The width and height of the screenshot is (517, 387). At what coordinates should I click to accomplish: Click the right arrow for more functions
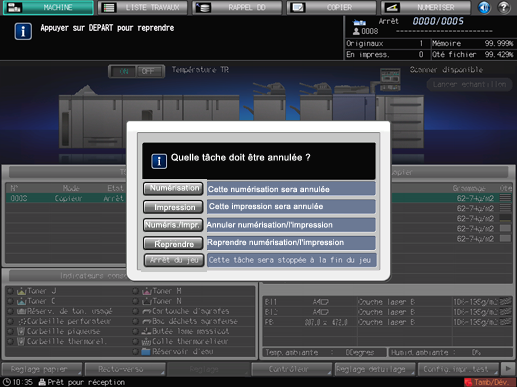tap(508, 369)
